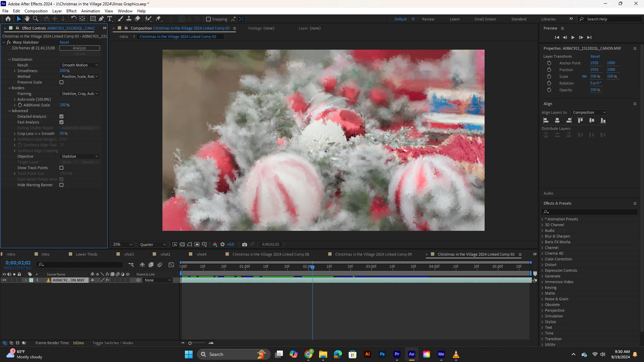Switch to Review workspace
This screenshot has width=644, height=362.
point(428,19)
